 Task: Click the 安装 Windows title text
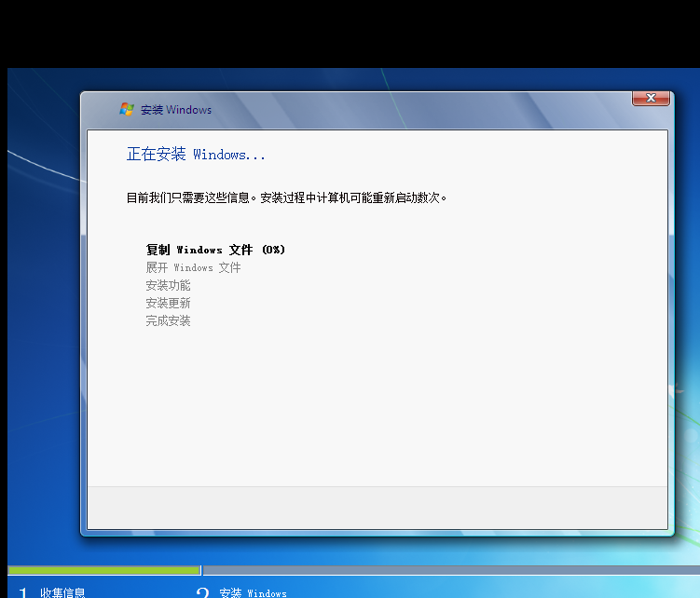point(176,110)
